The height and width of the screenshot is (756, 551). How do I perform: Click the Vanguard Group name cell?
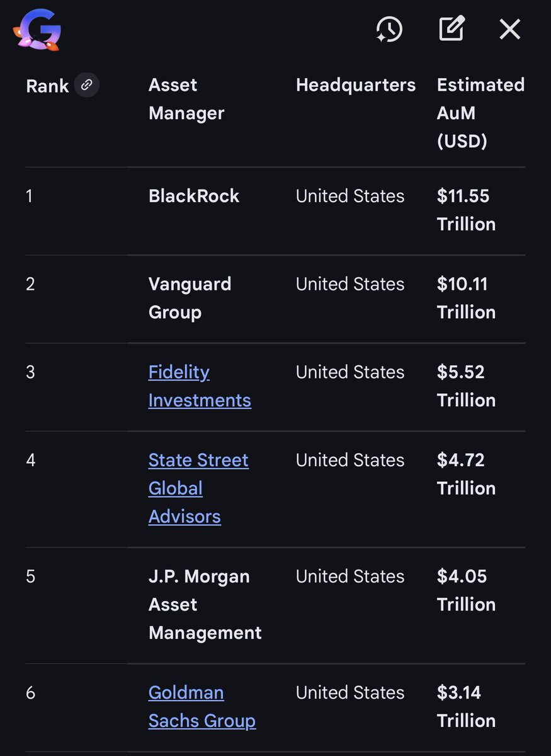point(190,297)
